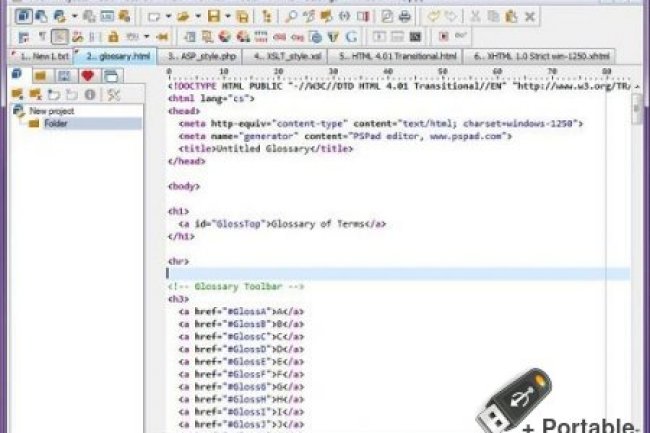This screenshot has height=433, width=650.
Task: Click the printer icon
Action: [405, 17]
